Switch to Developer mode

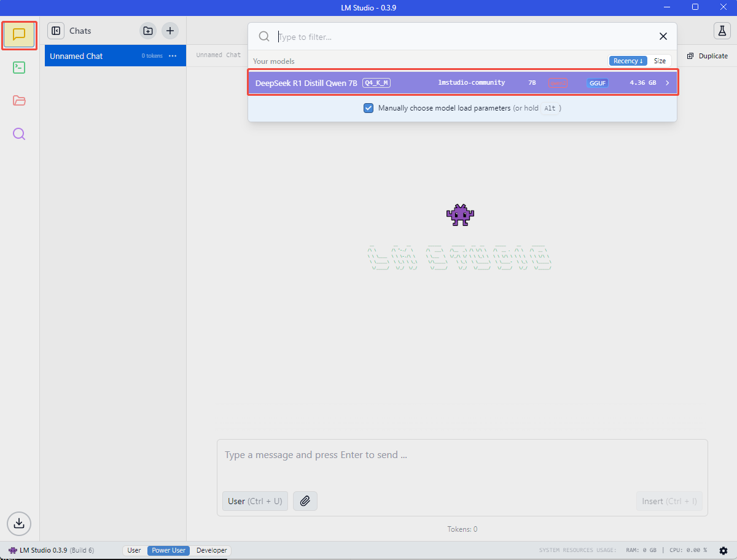tap(211, 550)
